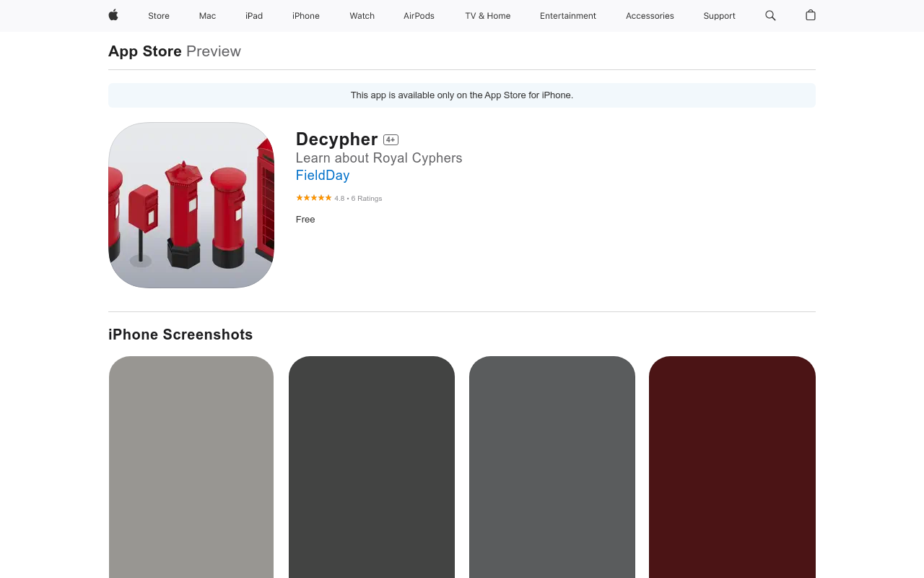Open the search magnifier icon

[770, 15]
